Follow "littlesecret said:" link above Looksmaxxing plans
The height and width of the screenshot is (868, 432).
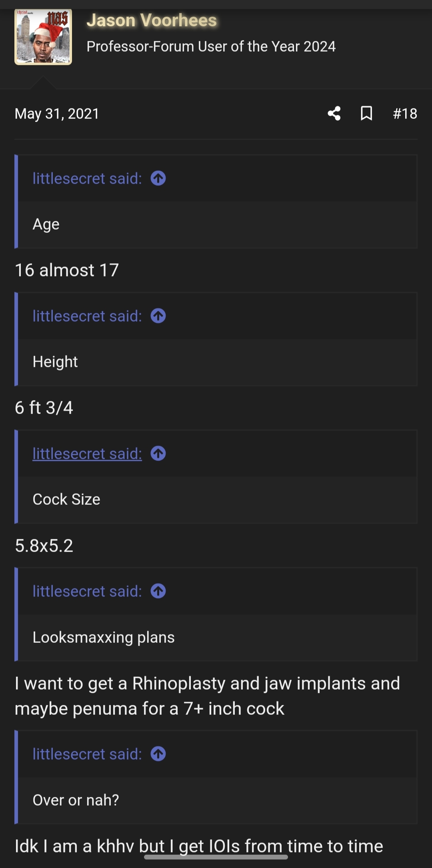(x=87, y=591)
